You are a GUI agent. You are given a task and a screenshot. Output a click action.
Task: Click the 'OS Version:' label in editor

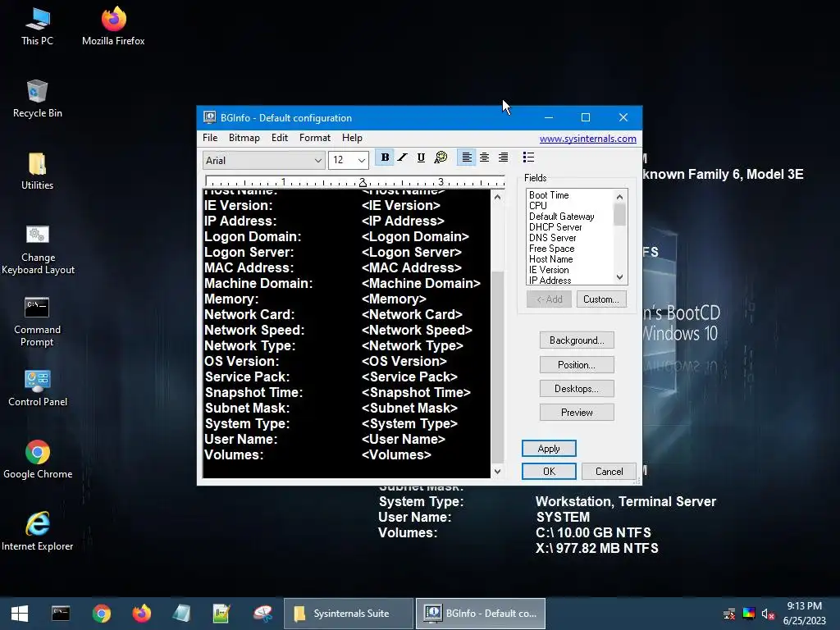pyautogui.click(x=242, y=362)
